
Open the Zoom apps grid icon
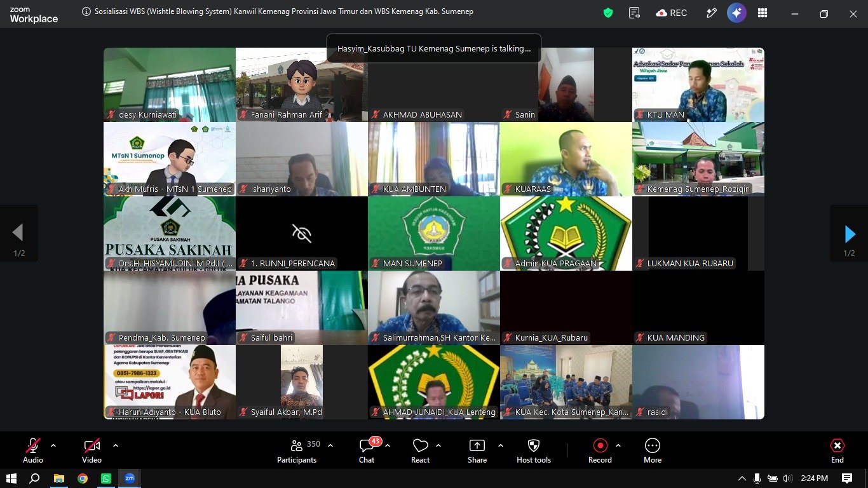(763, 13)
